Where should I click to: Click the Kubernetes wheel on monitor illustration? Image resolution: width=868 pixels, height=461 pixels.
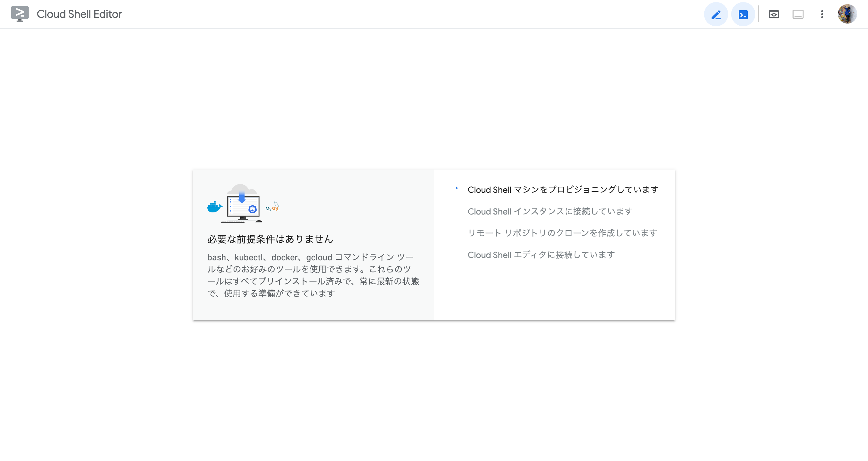[252, 209]
